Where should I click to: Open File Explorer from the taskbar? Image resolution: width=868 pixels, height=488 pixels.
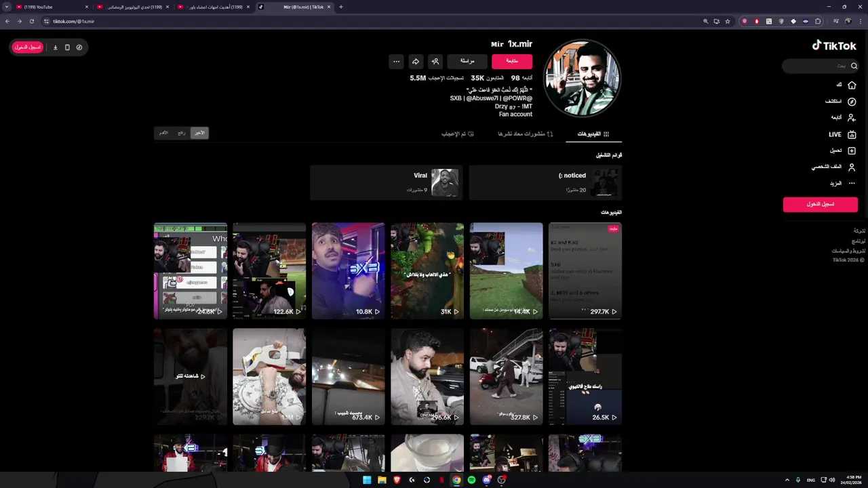click(x=382, y=480)
